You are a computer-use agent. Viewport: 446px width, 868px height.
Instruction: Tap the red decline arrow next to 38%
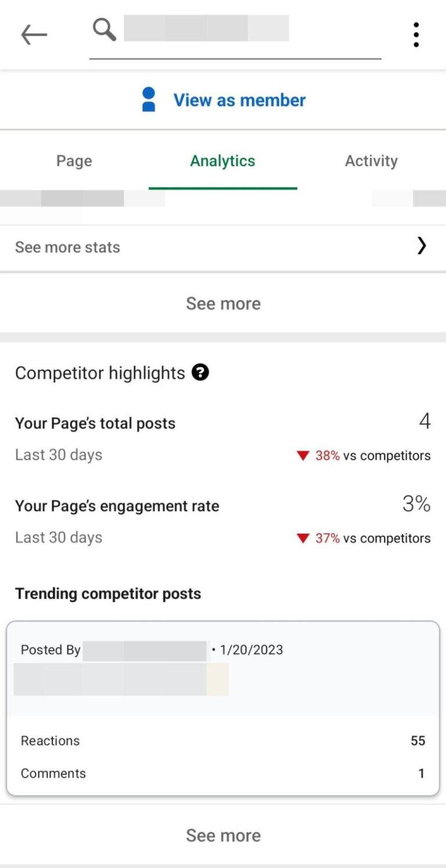(x=303, y=456)
